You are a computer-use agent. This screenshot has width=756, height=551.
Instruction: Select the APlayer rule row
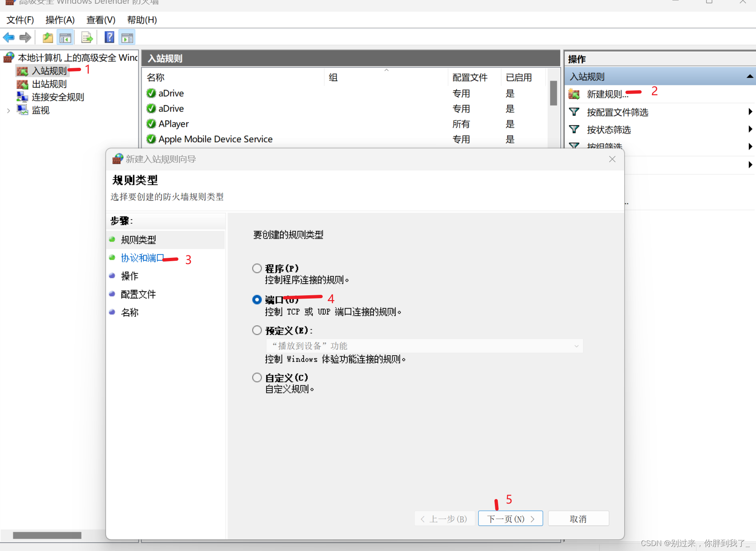(x=345, y=124)
